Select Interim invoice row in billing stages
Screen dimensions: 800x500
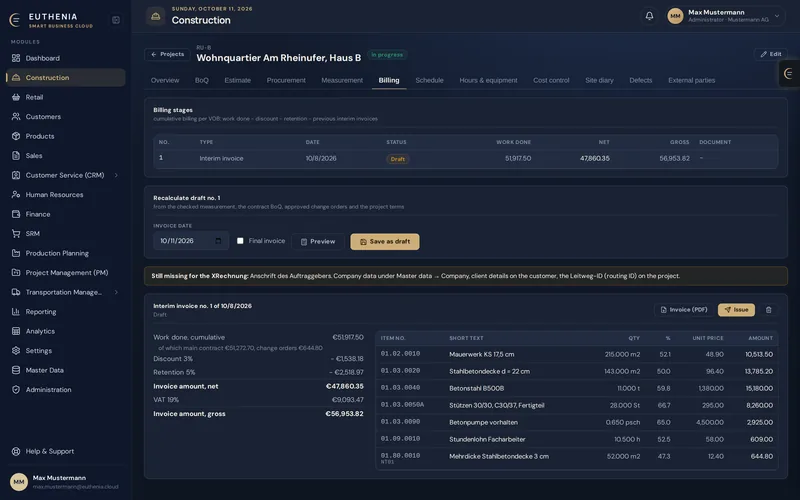click(x=465, y=159)
